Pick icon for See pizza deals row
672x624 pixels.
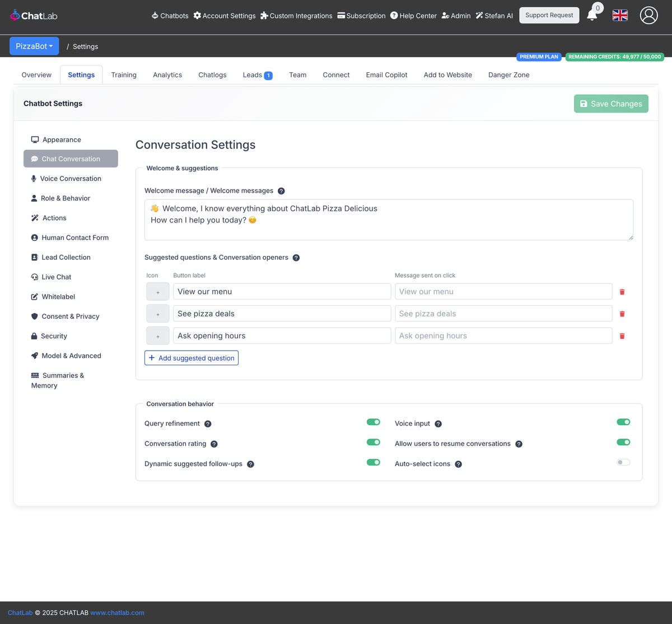pos(158,314)
